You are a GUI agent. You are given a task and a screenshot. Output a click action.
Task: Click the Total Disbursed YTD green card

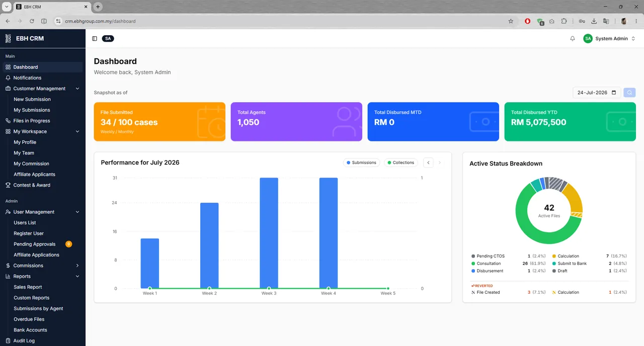570,122
